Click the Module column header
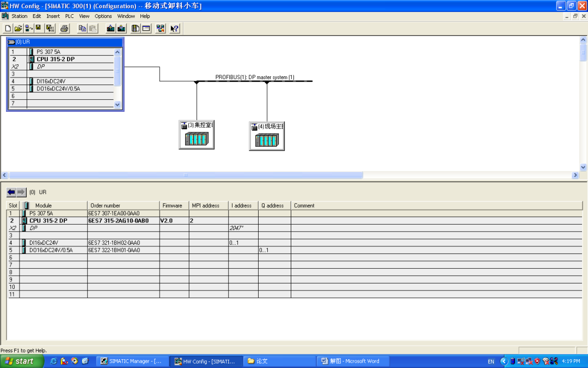588x368 pixels. (x=53, y=206)
